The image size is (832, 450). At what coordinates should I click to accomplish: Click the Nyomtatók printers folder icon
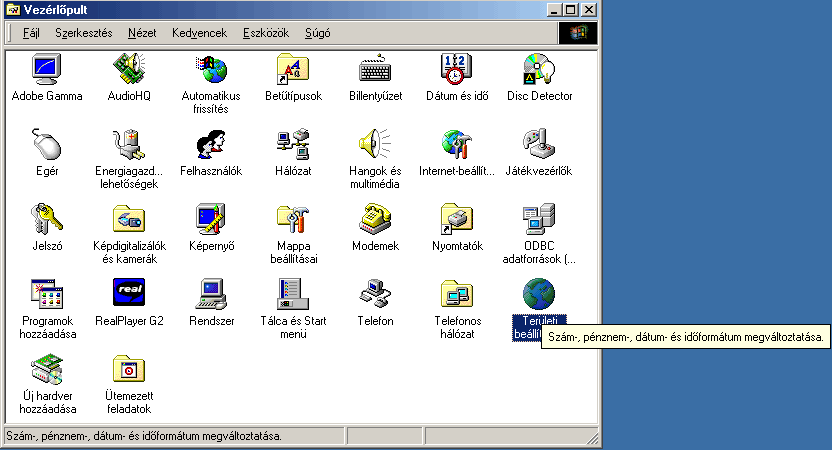point(457,220)
